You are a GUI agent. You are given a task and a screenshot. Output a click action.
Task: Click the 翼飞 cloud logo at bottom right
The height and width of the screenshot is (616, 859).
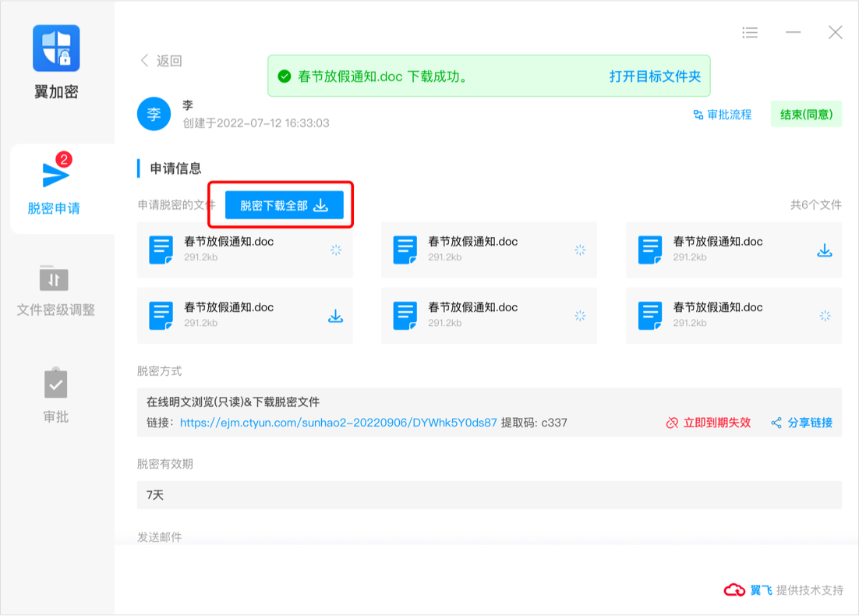[x=734, y=591]
